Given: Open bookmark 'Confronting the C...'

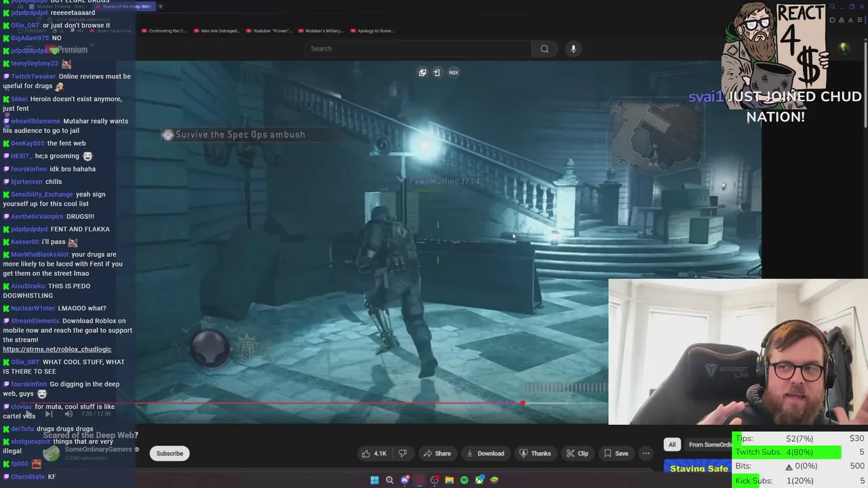Looking at the screenshot, I should pos(163,30).
